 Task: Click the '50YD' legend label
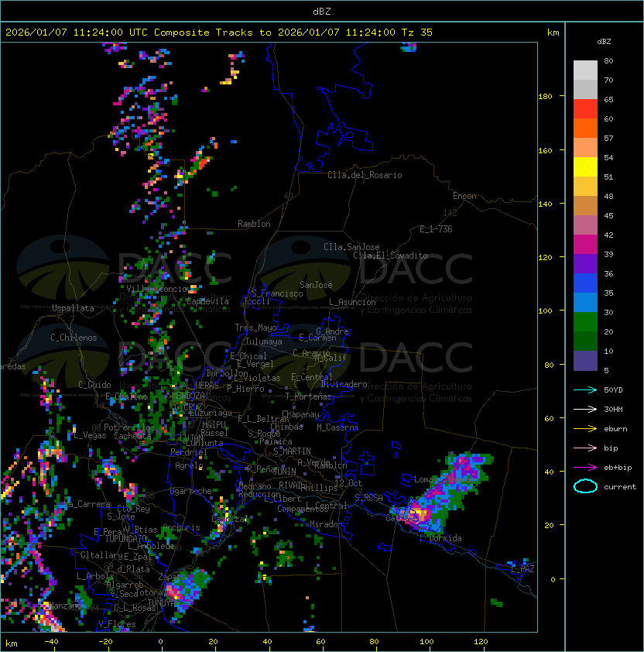(x=613, y=390)
